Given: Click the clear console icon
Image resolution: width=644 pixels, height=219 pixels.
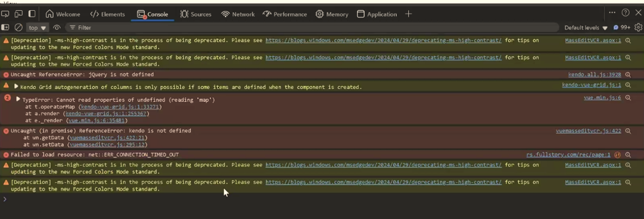Looking at the screenshot, I should point(19,27).
